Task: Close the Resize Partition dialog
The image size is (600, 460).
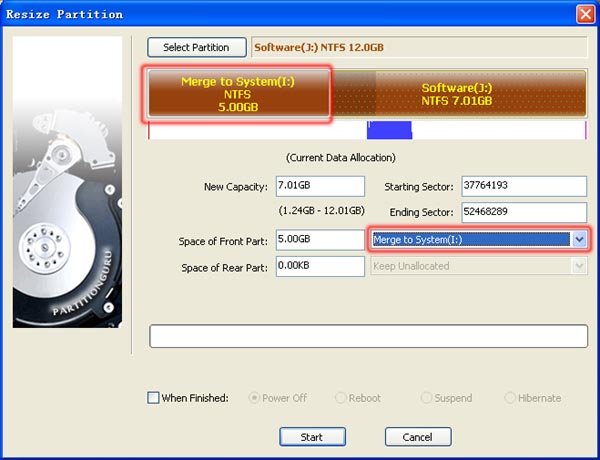Action: pyautogui.click(x=585, y=14)
